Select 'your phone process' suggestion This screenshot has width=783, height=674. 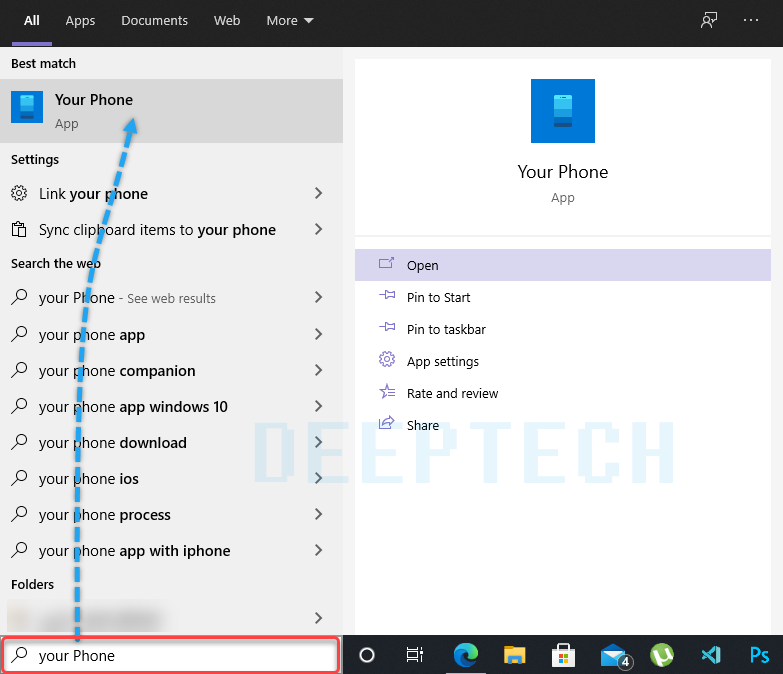[x=171, y=514]
